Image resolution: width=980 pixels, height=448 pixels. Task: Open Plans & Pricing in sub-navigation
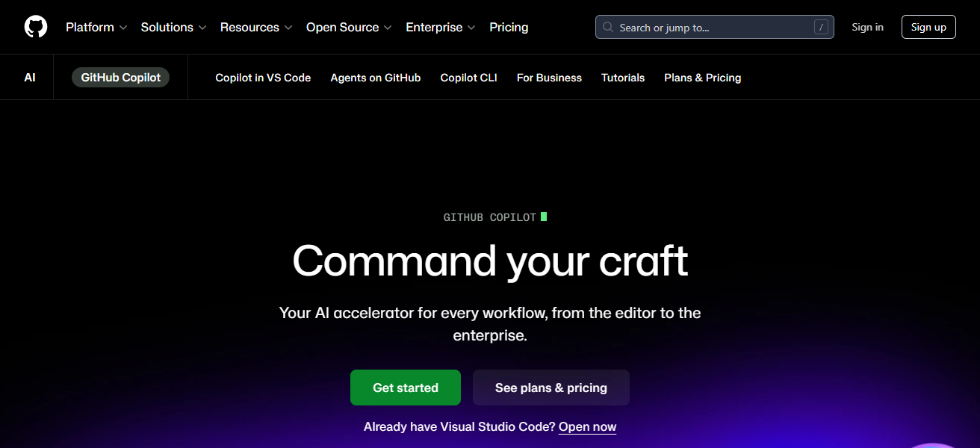click(x=703, y=78)
